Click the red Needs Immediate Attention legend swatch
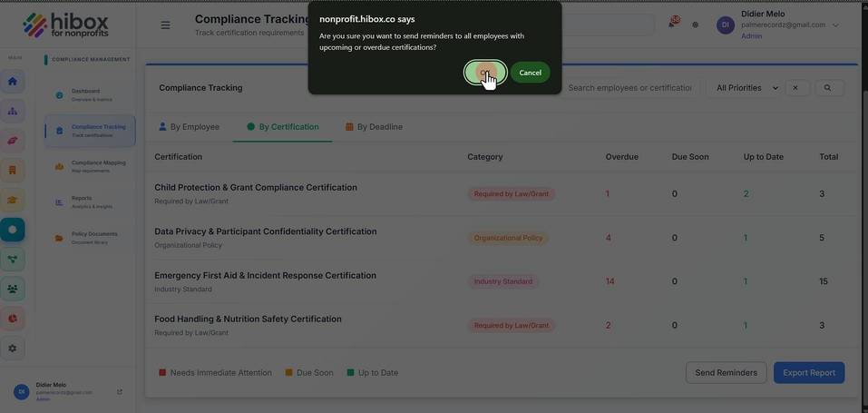868x413 pixels. pyautogui.click(x=162, y=373)
